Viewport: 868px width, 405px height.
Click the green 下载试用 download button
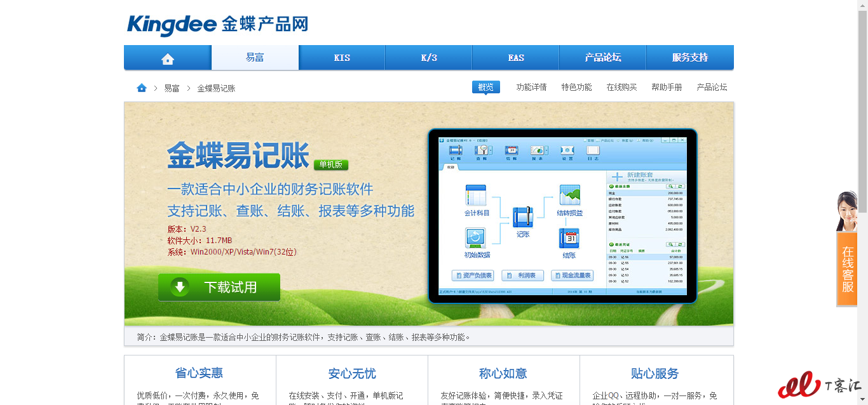coord(219,287)
